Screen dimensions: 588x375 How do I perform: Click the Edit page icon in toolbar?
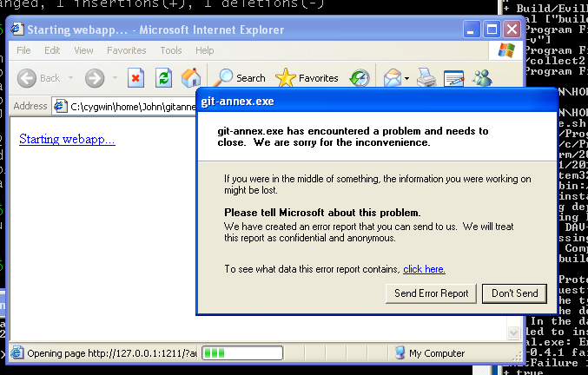[453, 78]
